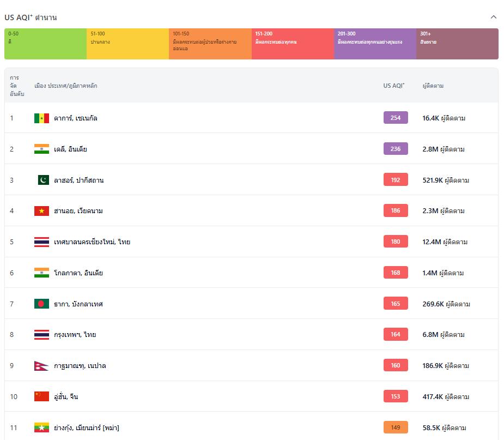Click the orange 149 AQI badge
The width and height of the screenshot is (504, 440).
(396, 427)
